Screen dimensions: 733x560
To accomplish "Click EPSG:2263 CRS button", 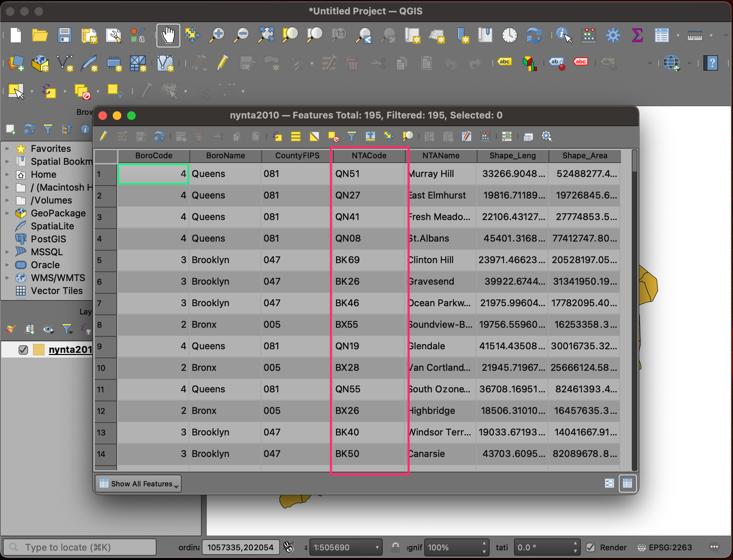I will tap(664, 547).
